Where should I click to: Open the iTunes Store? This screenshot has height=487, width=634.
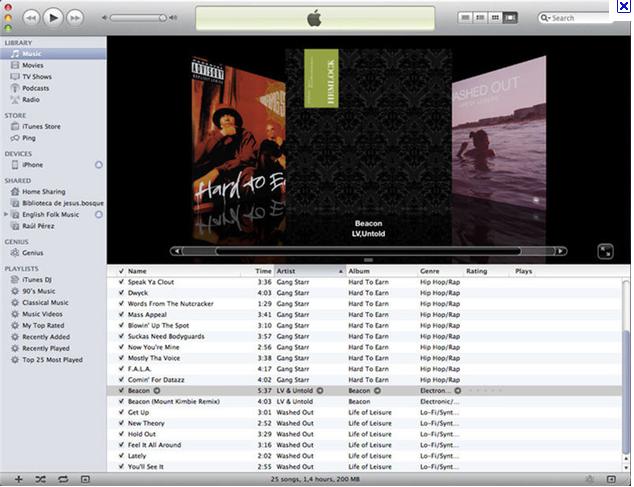[x=41, y=127]
